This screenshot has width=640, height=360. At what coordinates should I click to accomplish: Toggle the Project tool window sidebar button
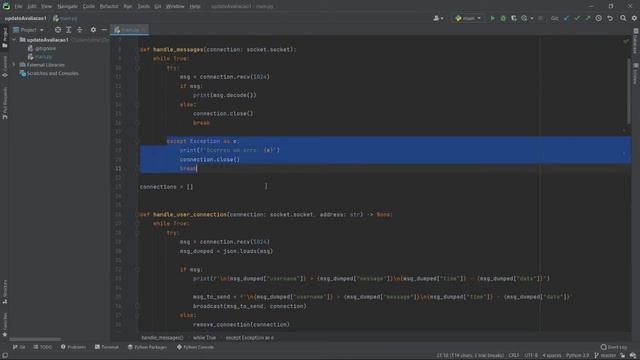[5, 38]
